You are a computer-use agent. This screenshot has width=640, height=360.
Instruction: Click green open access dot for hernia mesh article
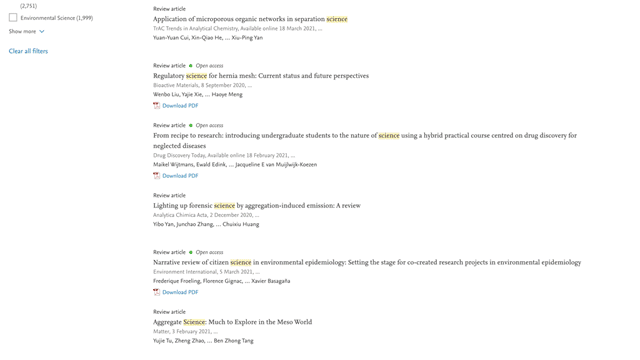(x=191, y=65)
